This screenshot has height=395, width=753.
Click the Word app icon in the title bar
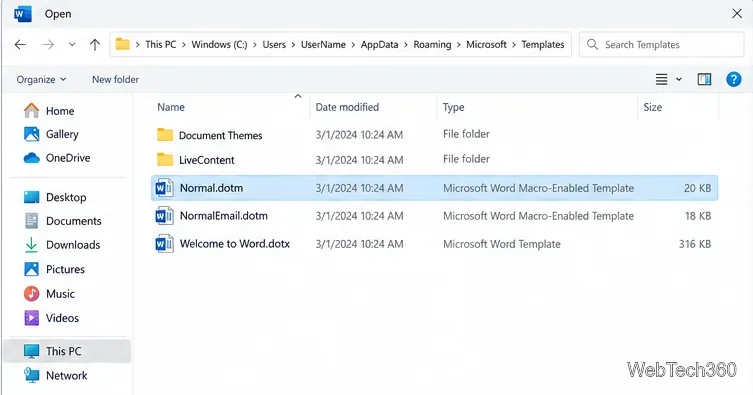pos(23,13)
